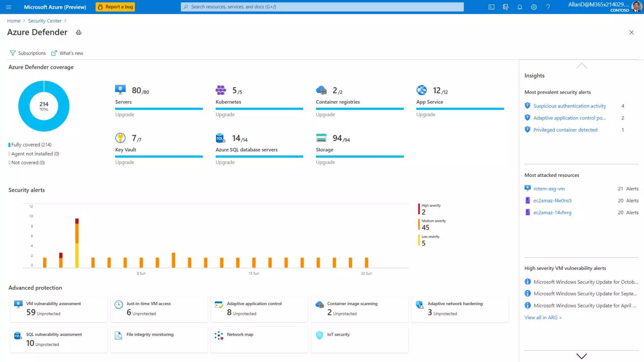Open the What's new link
The height and width of the screenshot is (362, 644).
coord(67,53)
